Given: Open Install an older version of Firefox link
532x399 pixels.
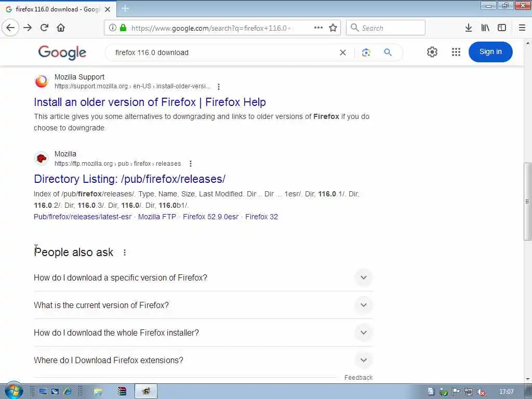Looking at the screenshot, I should tap(150, 102).
